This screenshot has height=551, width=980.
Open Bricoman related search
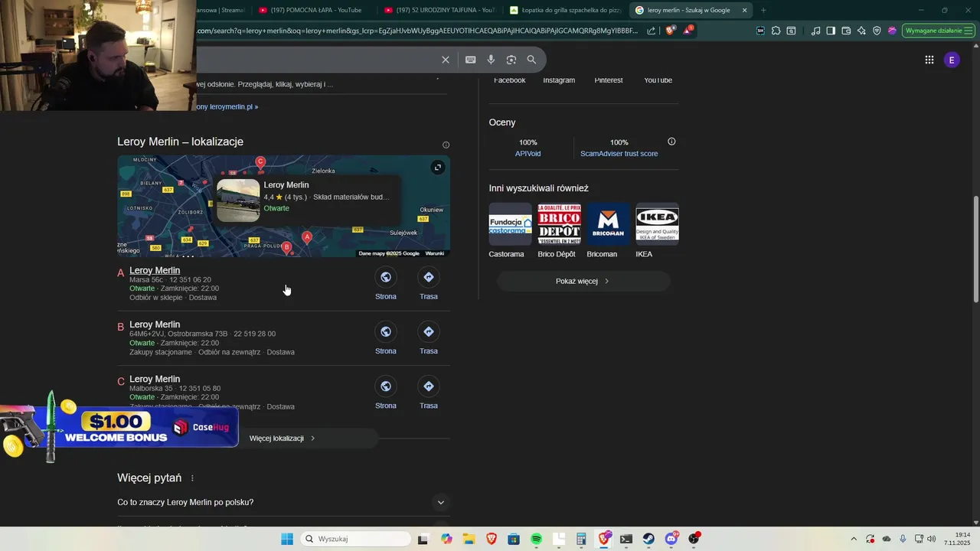point(608,230)
